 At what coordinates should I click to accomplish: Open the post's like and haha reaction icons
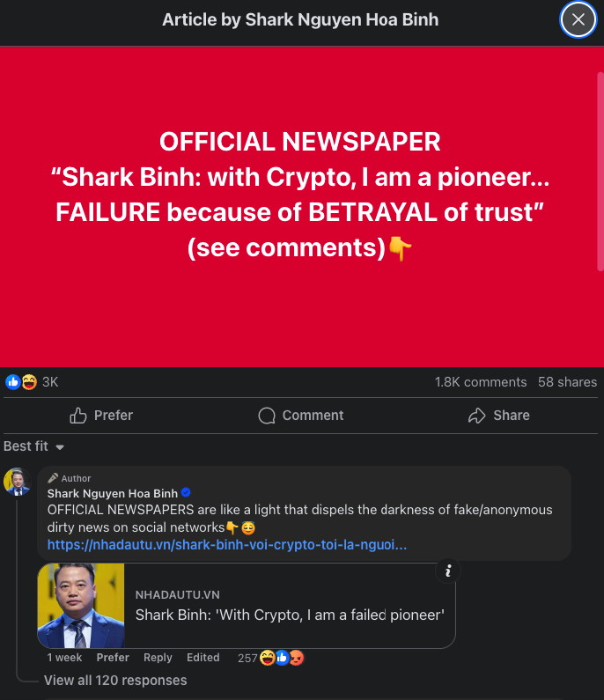pyautogui.click(x=21, y=382)
